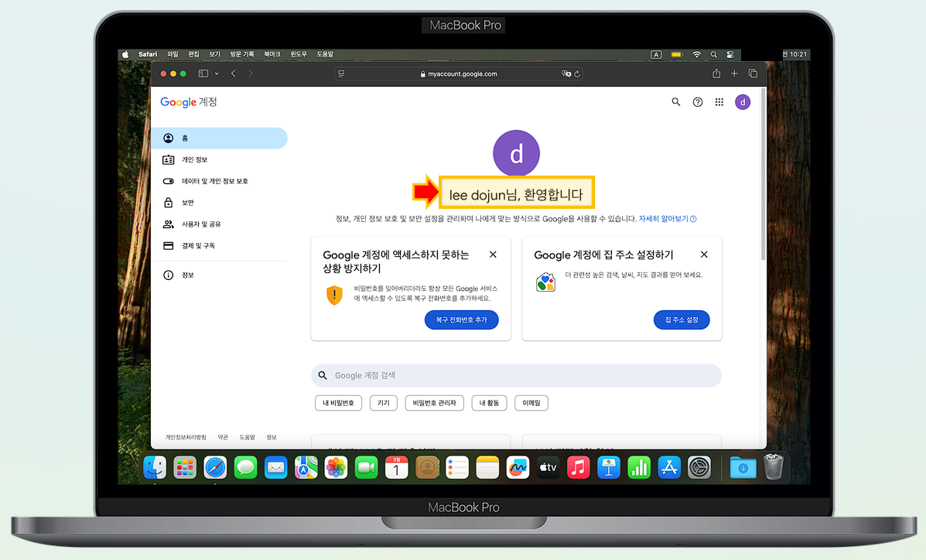Open Messages from the Dock
Viewport: 926px width, 560px height.
245,468
